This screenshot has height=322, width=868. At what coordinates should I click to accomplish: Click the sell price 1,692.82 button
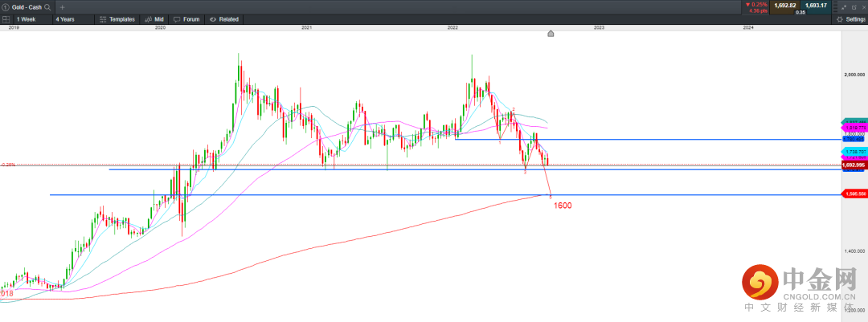(x=784, y=6)
